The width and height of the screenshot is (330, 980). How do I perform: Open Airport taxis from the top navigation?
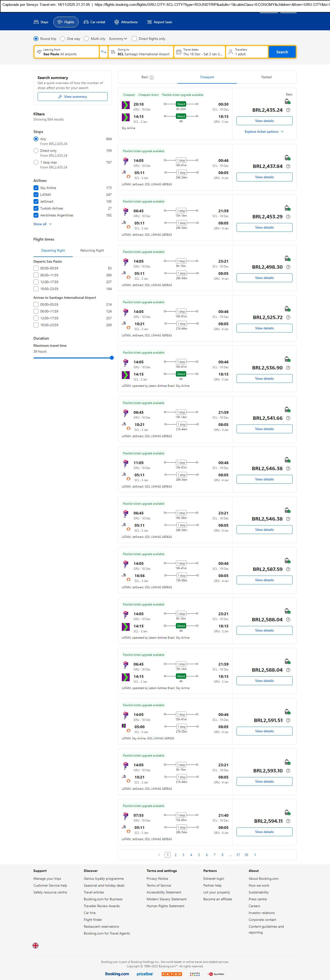pyautogui.click(x=159, y=22)
